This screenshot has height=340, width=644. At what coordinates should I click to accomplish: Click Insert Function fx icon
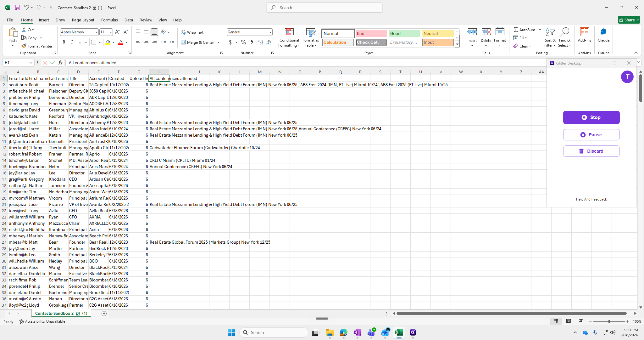click(60, 63)
